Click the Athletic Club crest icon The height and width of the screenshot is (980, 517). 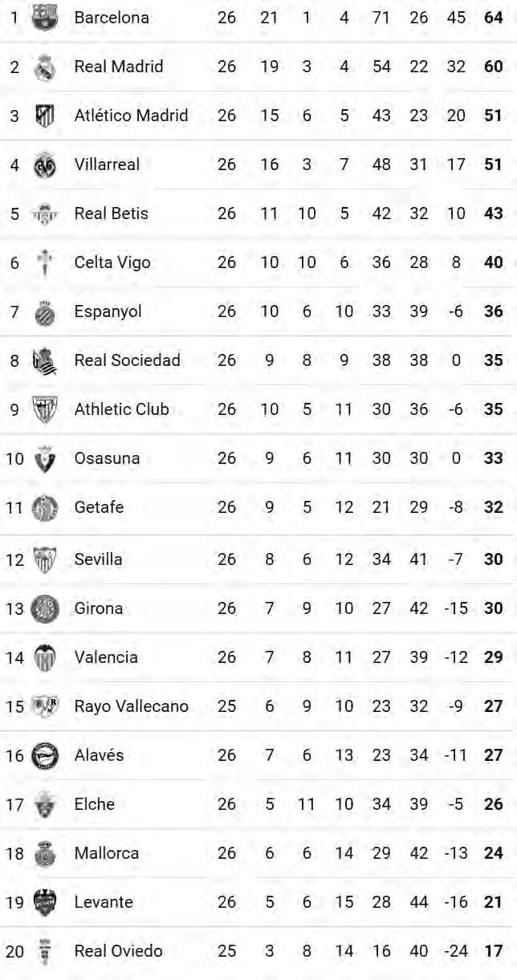point(45,409)
